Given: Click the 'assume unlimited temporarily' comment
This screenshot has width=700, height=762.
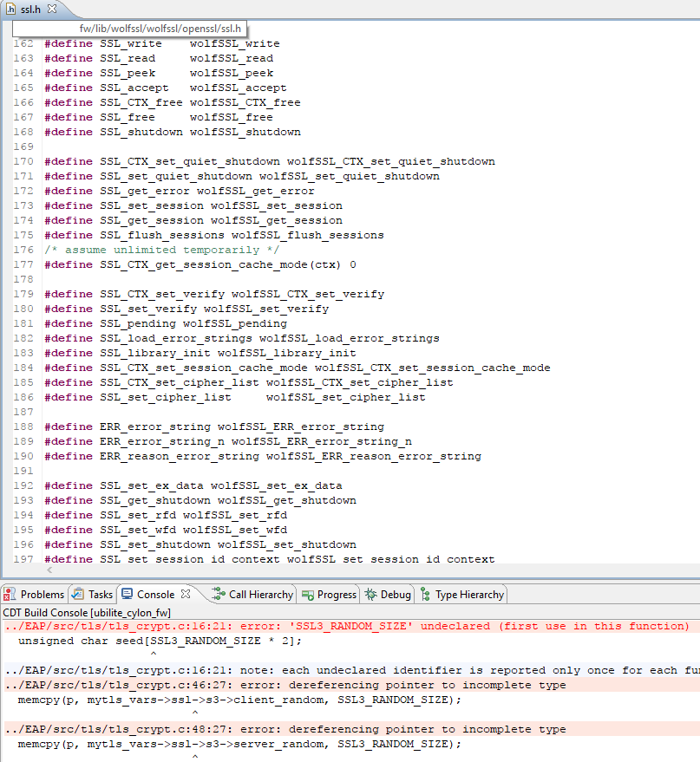Looking at the screenshot, I should (152, 250).
